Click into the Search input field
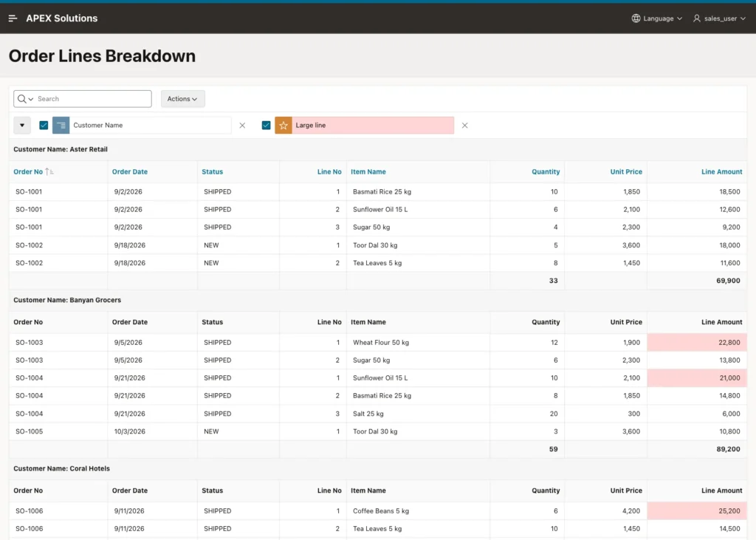 pos(94,99)
